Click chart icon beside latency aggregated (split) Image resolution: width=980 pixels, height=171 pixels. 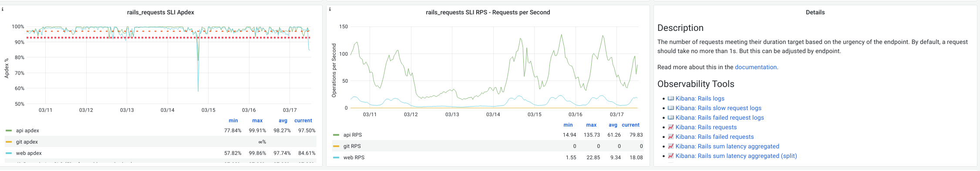tap(671, 156)
